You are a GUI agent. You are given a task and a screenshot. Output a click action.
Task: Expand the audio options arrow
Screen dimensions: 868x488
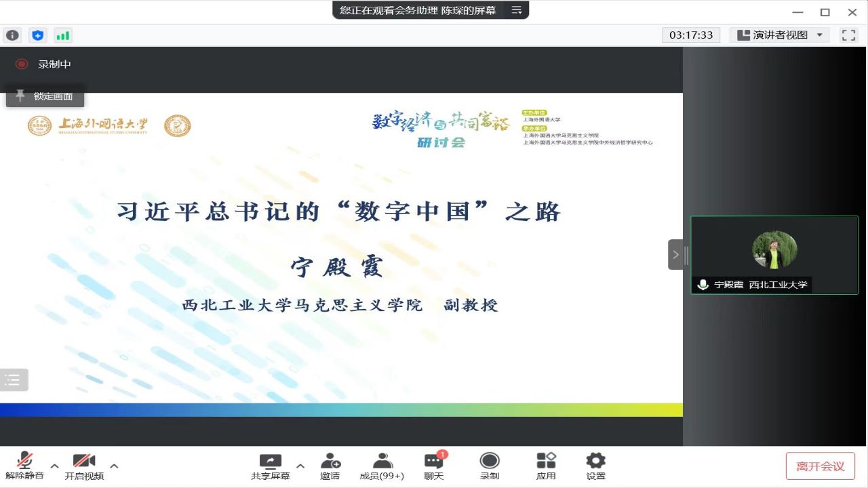point(55,466)
